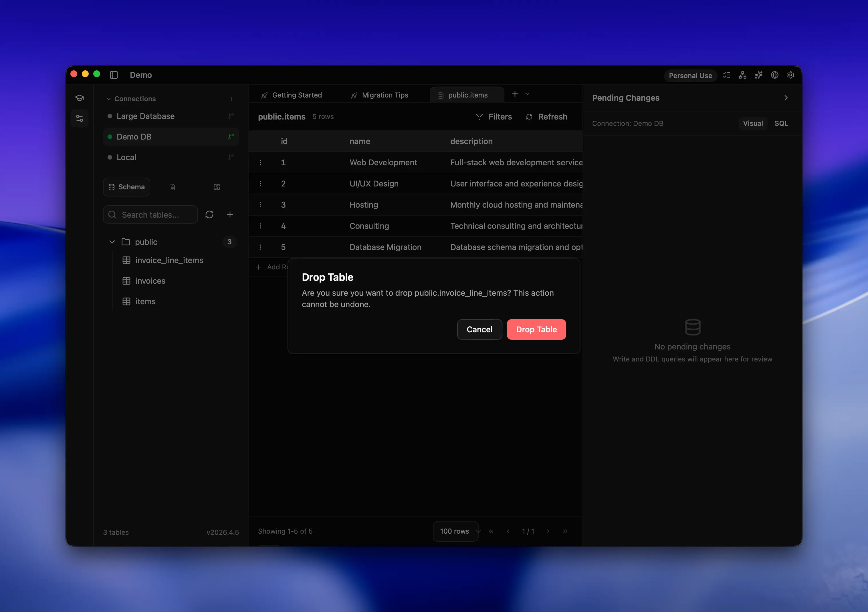Open application settings via the gear icon
Screen dimensions: 868x612
coord(790,75)
